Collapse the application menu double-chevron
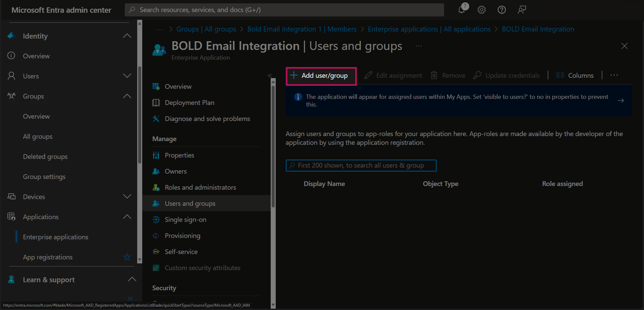The width and height of the screenshot is (644, 310). (x=269, y=76)
